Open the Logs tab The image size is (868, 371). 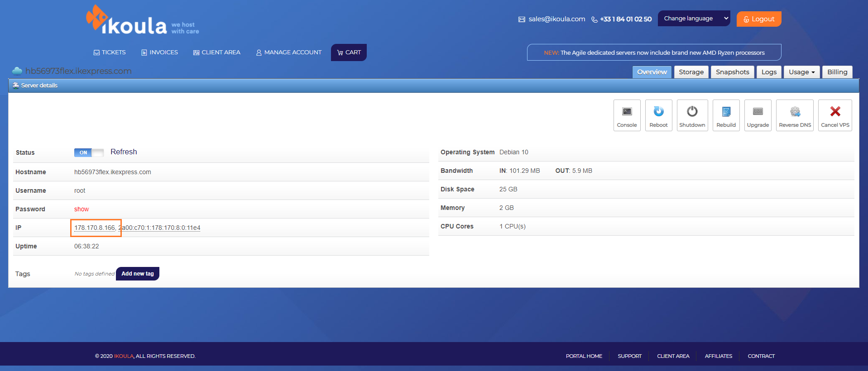769,72
